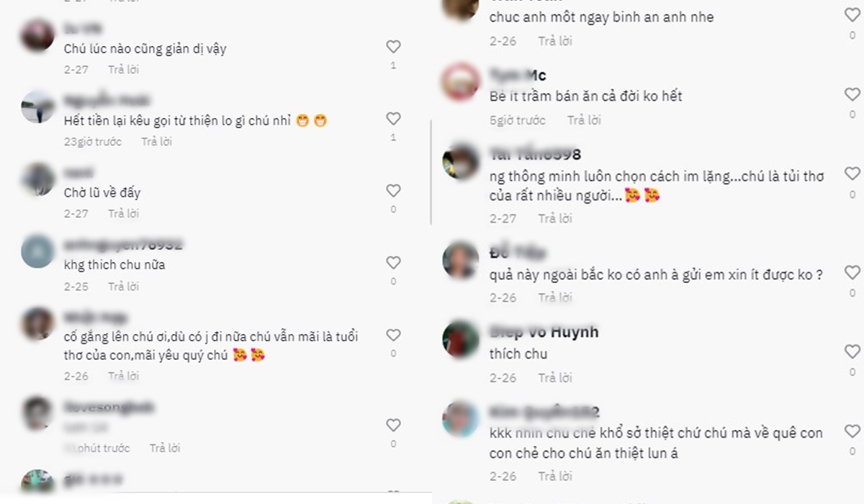Viewport: 864px width, 504px height.
Task: Heart the comment "khg thich chu nữa"
Action: click(393, 263)
